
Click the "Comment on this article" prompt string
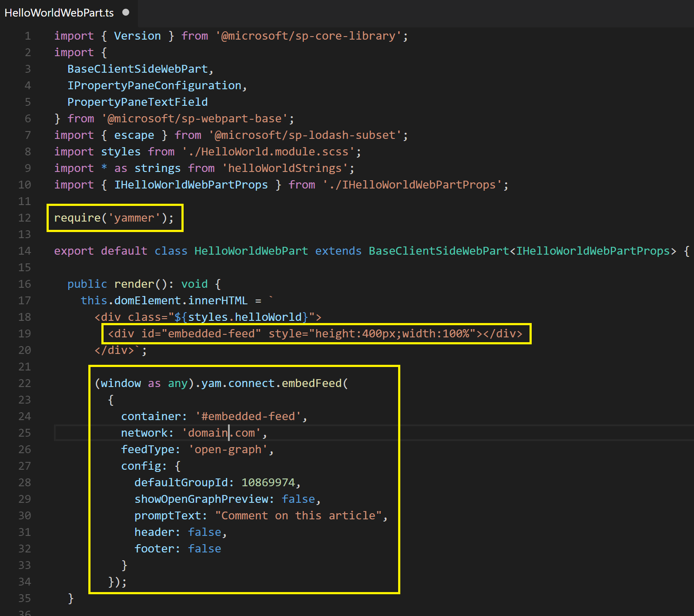click(x=298, y=515)
